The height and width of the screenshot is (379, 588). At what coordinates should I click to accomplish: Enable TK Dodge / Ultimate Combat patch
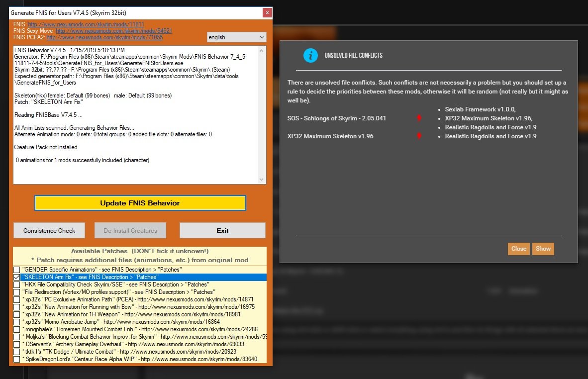(x=17, y=352)
